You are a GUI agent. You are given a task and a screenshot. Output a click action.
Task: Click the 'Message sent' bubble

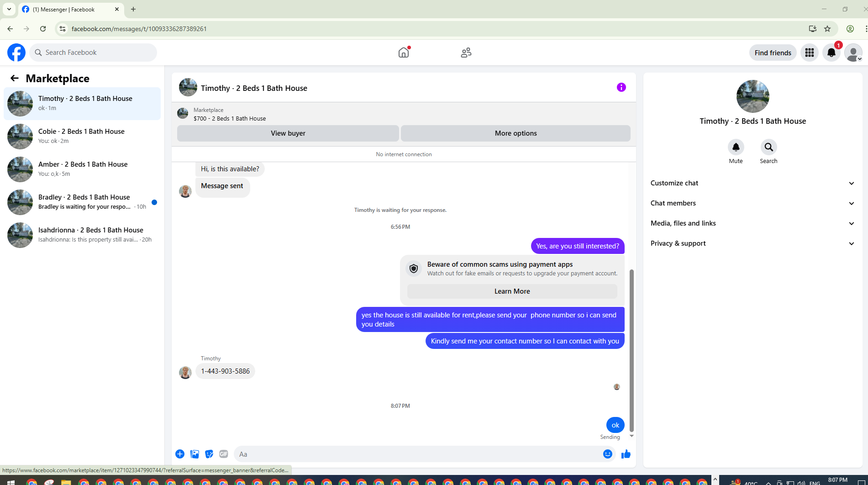[222, 186]
